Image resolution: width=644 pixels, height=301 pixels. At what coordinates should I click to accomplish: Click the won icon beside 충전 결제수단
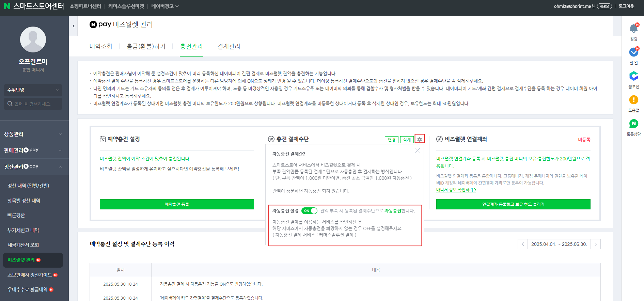click(x=271, y=139)
